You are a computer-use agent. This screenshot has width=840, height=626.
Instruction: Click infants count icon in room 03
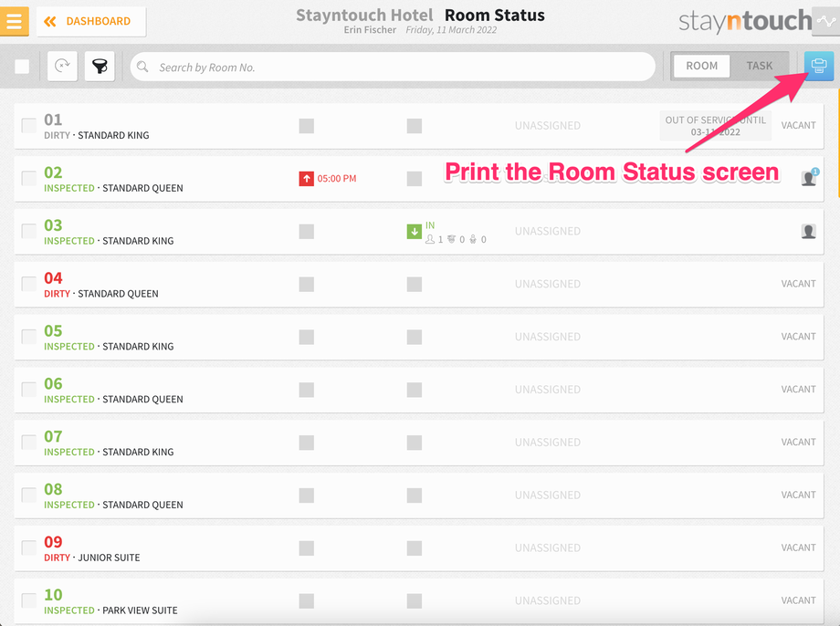(x=473, y=239)
